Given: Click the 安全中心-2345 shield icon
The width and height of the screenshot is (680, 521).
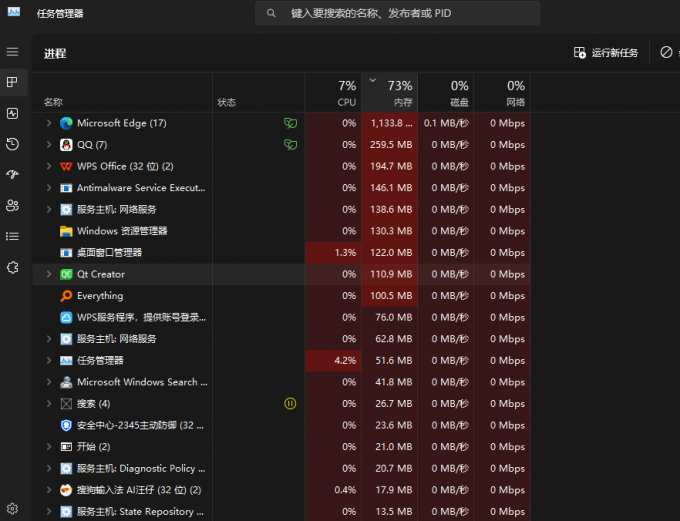Looking at the screenshot, I should point(66,425).
